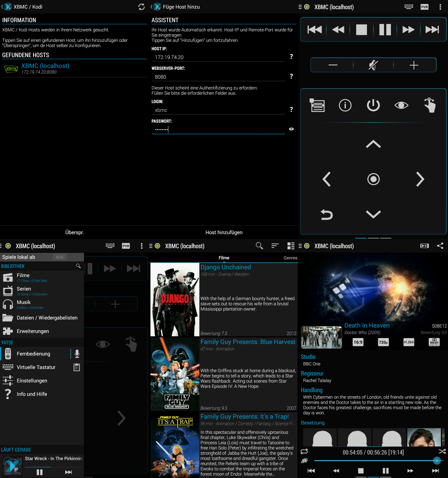Switch to the Genres tab
The height and width of the screenshot is (478, 448).
point(290,258)
